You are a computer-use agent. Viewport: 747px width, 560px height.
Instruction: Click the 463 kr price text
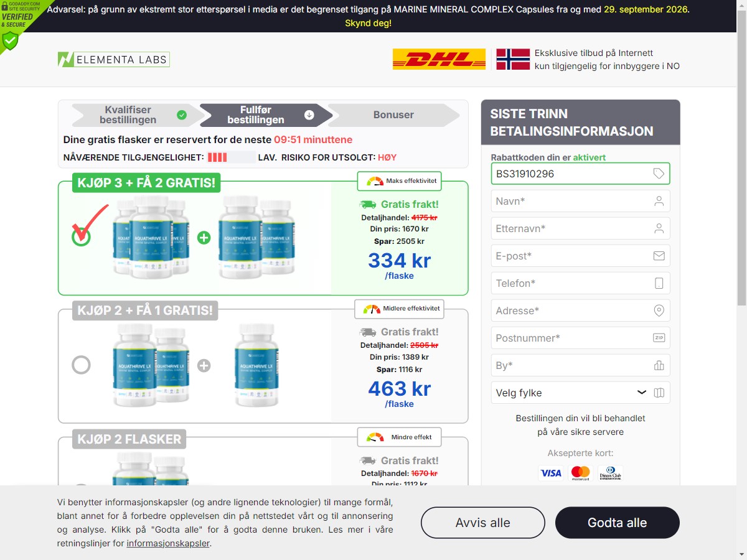pyautogui.click(x=400, y=388)
